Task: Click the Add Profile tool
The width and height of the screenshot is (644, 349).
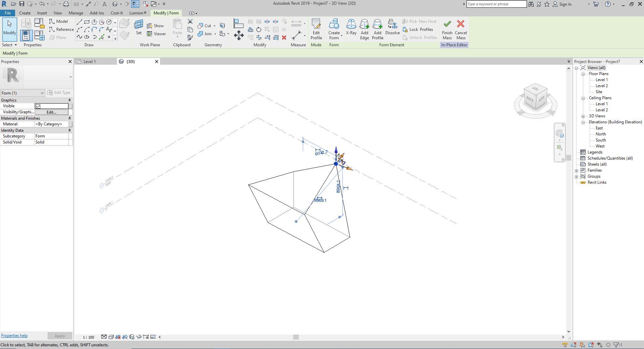Action: (377, 29)
